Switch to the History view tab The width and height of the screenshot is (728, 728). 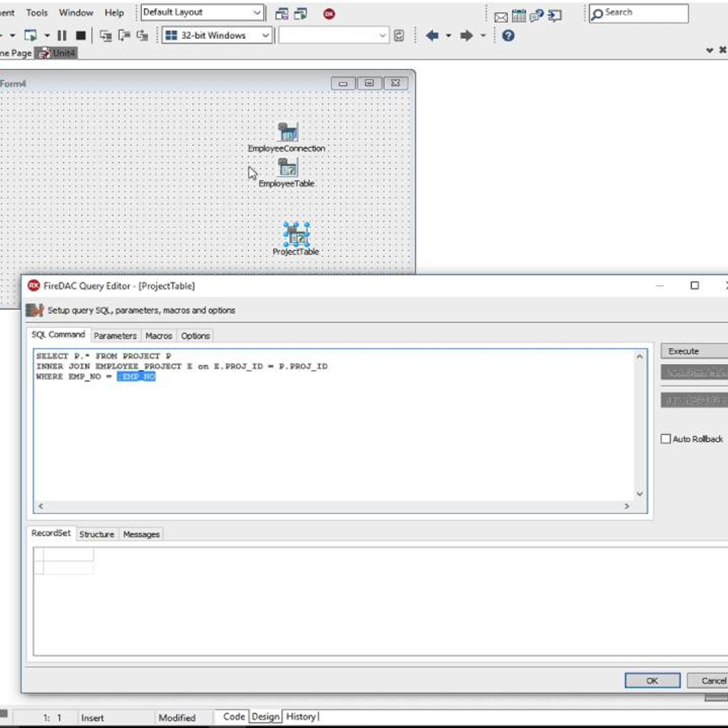tap(301, 717)
